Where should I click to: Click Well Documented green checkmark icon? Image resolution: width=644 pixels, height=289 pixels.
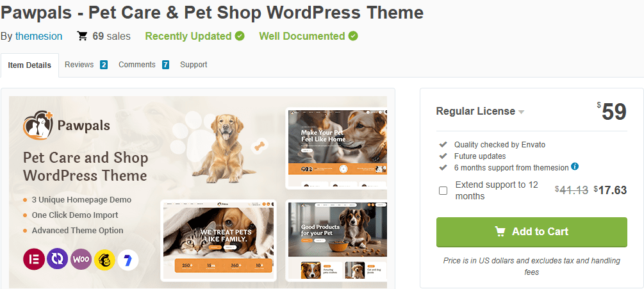point(353,36)
